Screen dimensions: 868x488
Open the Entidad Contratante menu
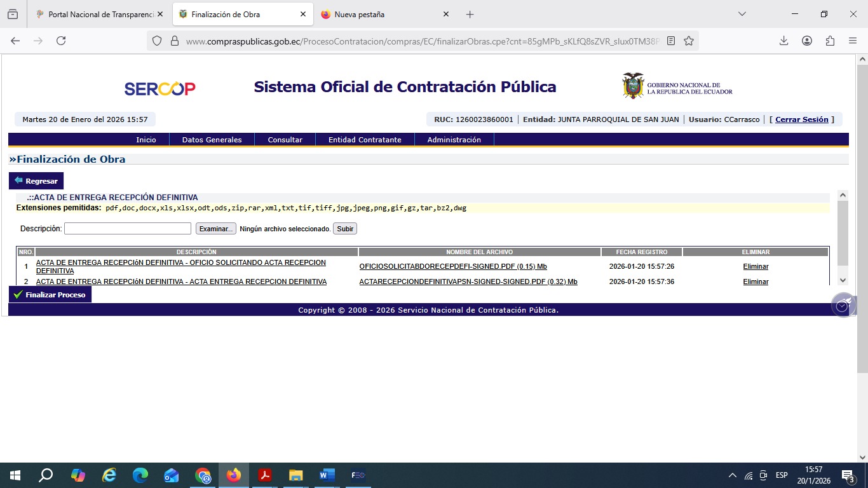pyautogui.click(x=365, y=140)
